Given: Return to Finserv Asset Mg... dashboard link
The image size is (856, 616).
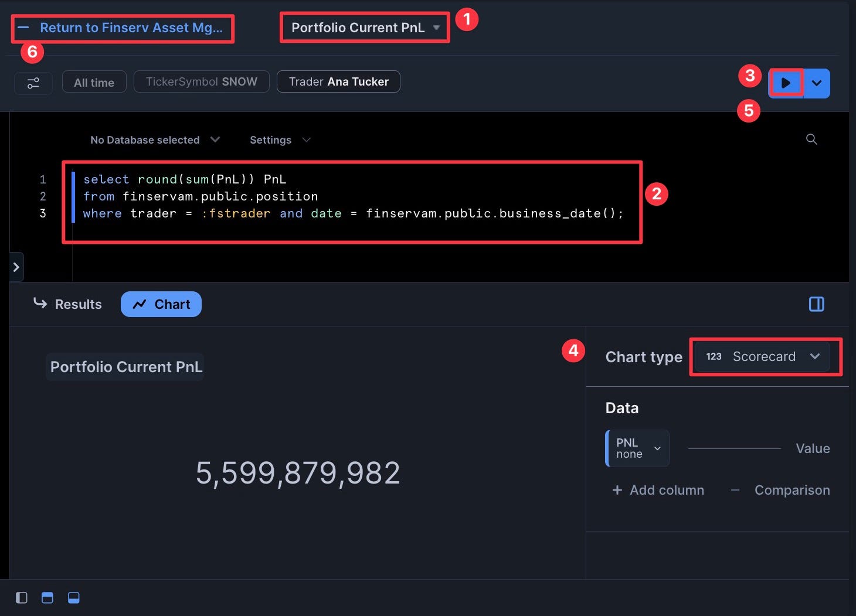Looking at the screenshot, I should [123, 28].
